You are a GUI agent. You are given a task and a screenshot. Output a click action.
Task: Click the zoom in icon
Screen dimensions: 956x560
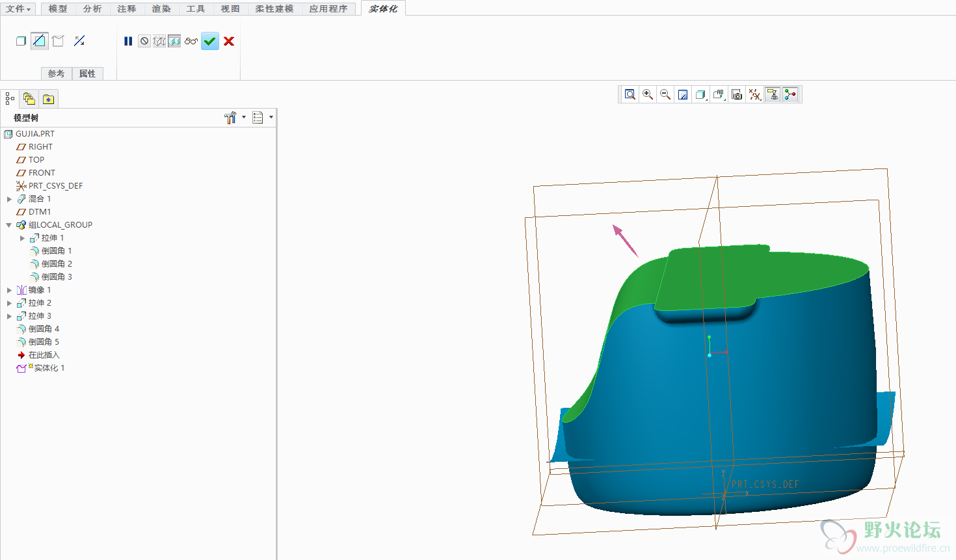click(x=648, y=94)
